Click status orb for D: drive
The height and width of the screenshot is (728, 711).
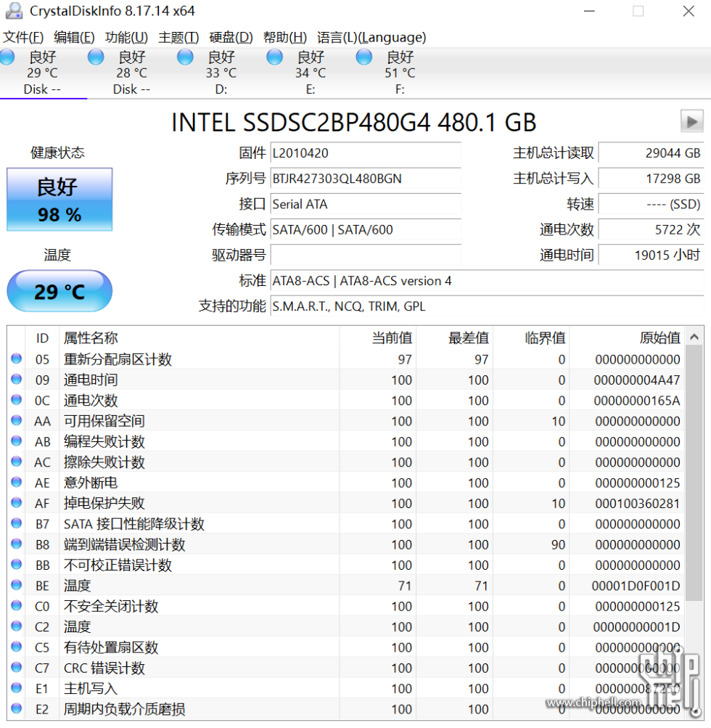pos(185,57)
